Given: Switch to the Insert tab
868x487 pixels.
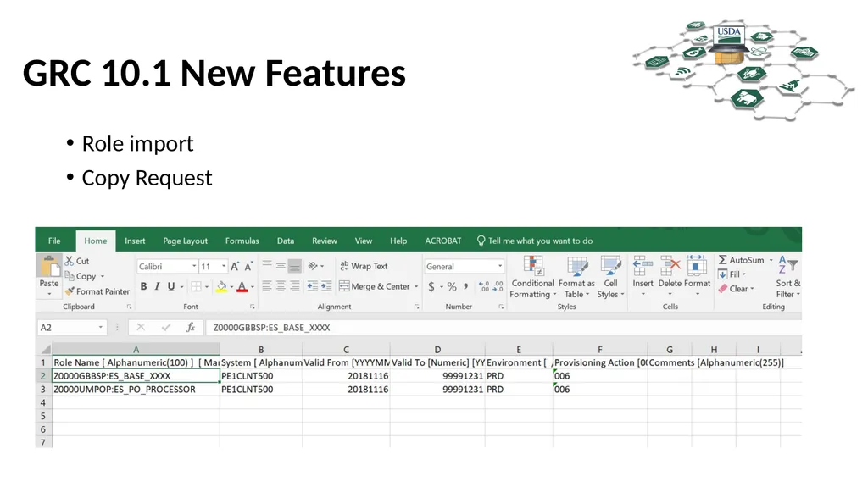Looking at the screenshot, I should pos(135,241).
